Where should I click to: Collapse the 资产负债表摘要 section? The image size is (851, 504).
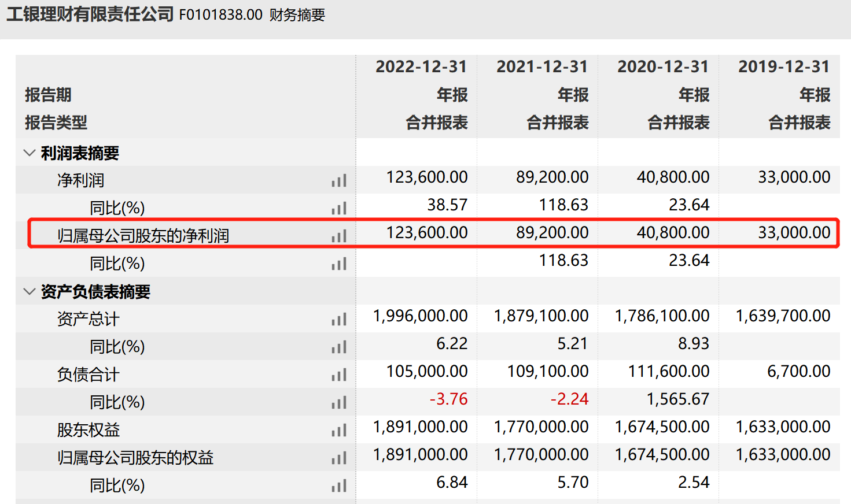point(29,292)
